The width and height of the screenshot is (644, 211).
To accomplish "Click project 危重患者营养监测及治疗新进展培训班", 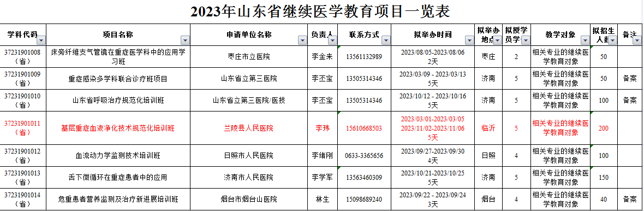I will [x=118, y=199].
